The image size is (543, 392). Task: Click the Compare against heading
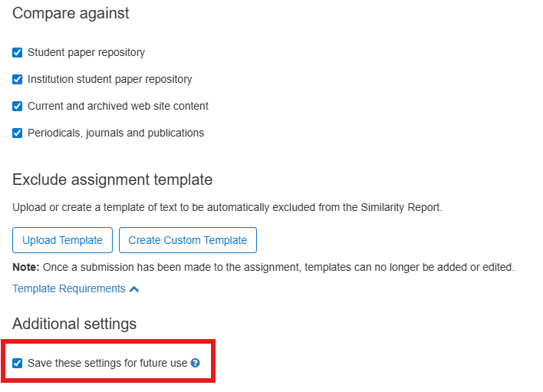(x=71, y=13)
